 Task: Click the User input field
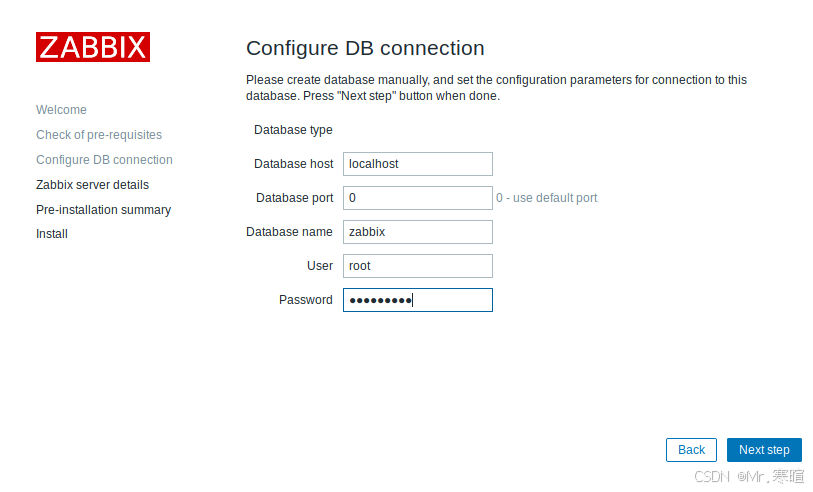[x=418, y=266]
